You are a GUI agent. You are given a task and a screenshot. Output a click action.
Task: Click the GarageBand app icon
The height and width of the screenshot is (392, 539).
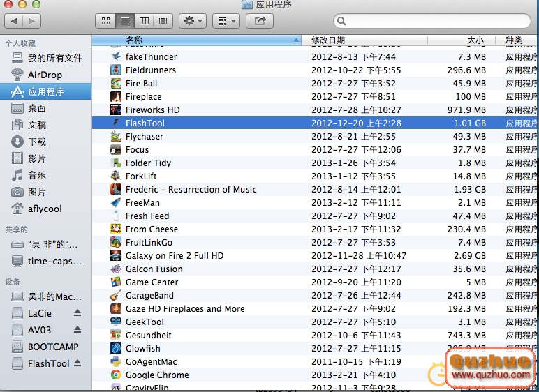pos(116,295)
